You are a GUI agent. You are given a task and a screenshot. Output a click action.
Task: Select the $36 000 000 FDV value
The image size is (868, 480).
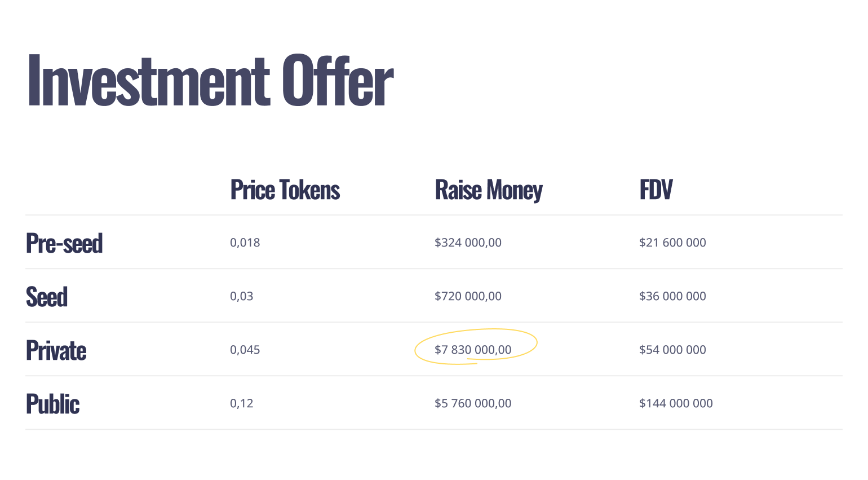tap(672, 297)
